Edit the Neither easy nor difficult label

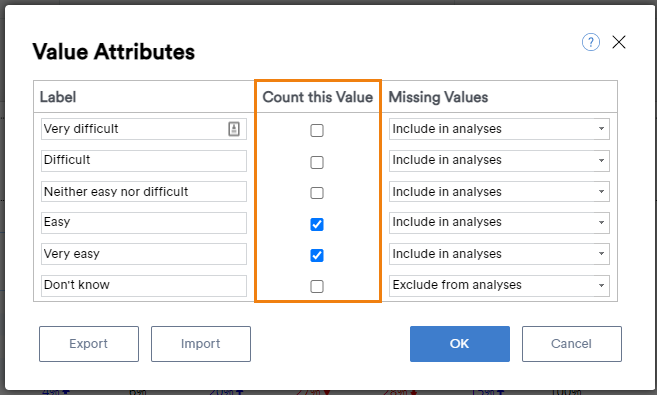(x=144, y=191)
